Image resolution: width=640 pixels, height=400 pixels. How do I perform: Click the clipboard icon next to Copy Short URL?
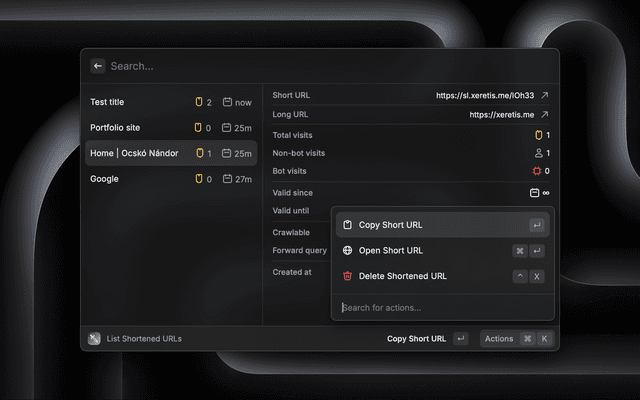click(347, 225)
